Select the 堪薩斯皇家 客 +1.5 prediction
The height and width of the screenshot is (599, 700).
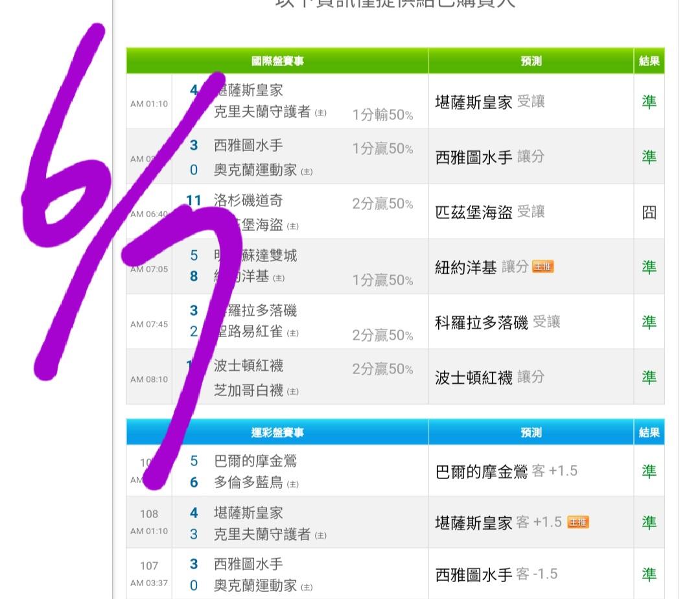pos(498,523)
